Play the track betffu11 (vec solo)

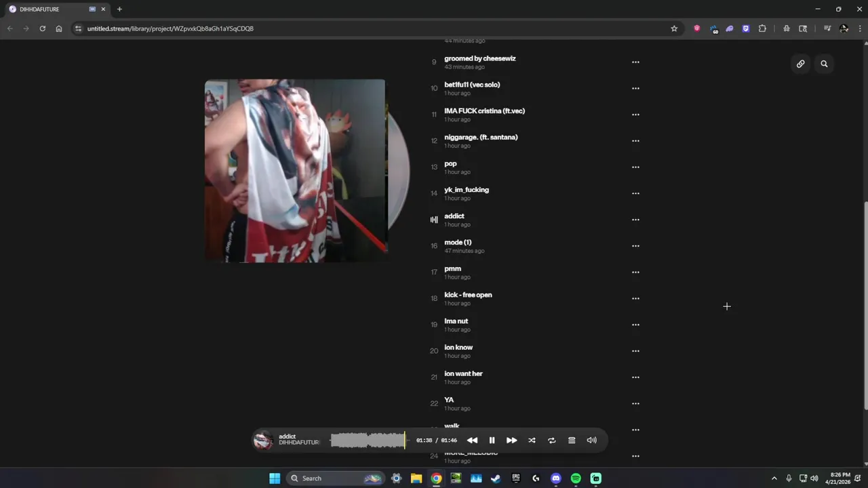(472, 85)
